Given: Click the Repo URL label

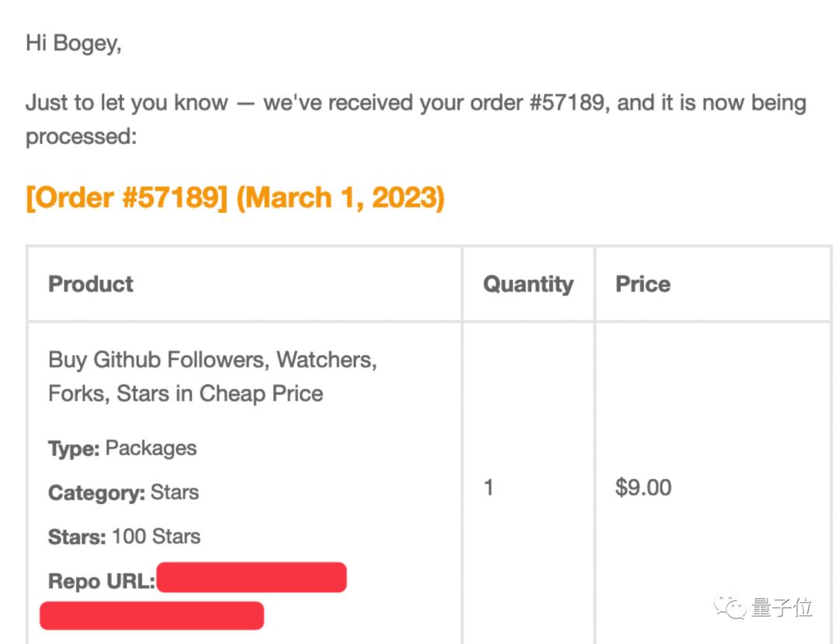Looking at the screenshot, I should click(x=101, y=581).
